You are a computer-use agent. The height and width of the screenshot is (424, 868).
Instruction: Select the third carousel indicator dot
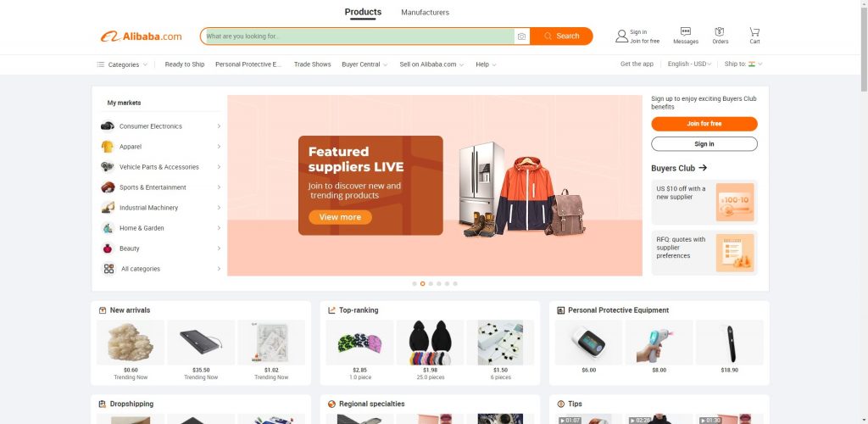pyautogui.click(x=431, y=283)
